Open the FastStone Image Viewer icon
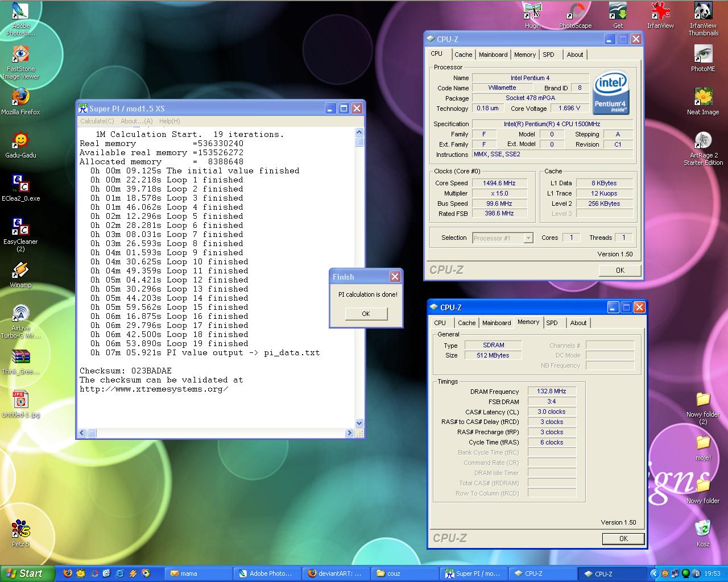728x582 pixels. 20,55
